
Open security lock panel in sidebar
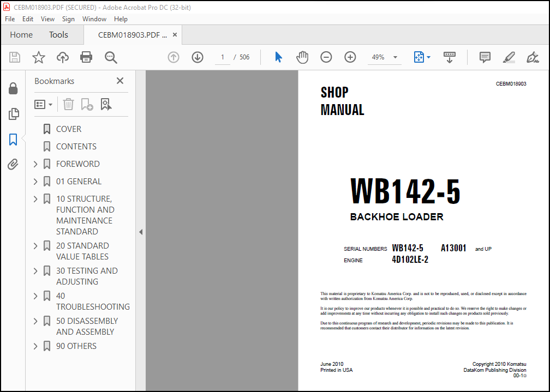coord(13,89)
